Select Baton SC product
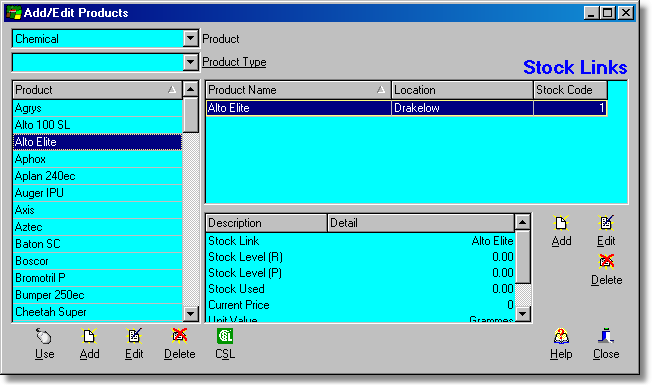This screenshot has width=652, height=387. [x=97, y=244]
